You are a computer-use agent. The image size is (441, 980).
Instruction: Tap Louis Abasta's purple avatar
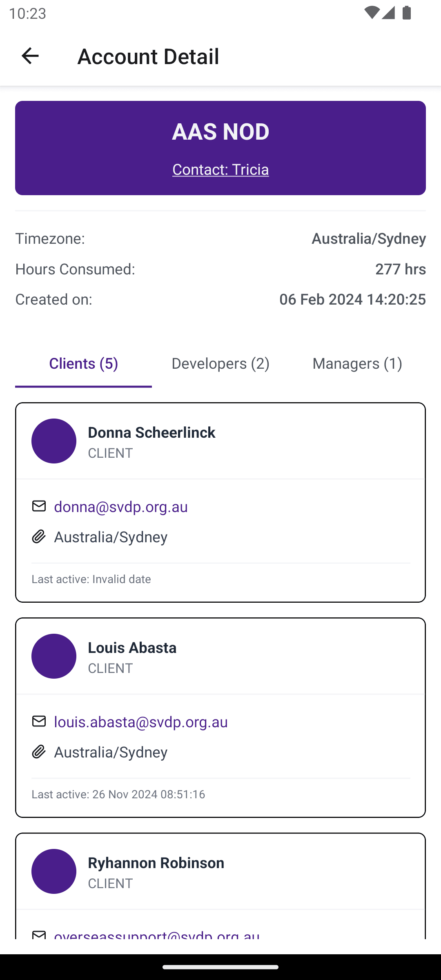(54, 656)
